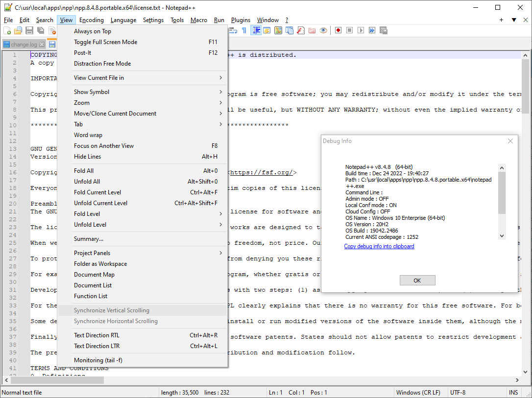Click the Stop Recording macro icon
Screen dimensions: 532x398
(x=349, y=30)
